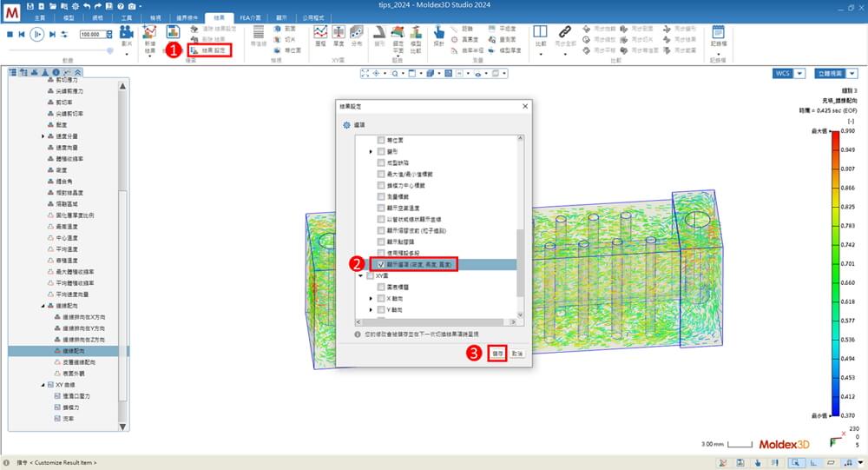Click the animation progress slider handle
Screen dimensions: 868x470
(x=110, y=50)
